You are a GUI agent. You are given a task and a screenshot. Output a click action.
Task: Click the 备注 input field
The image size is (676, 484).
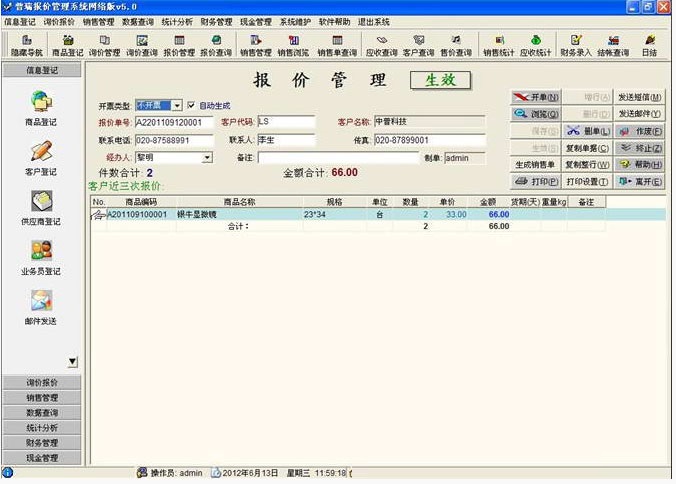pyautogui.click(x=338, y=157)
